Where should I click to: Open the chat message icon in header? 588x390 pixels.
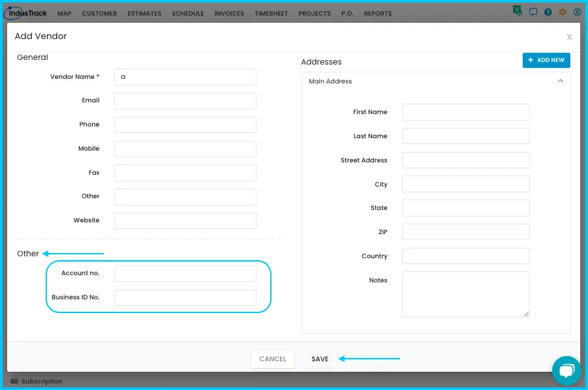pos(533,12)
